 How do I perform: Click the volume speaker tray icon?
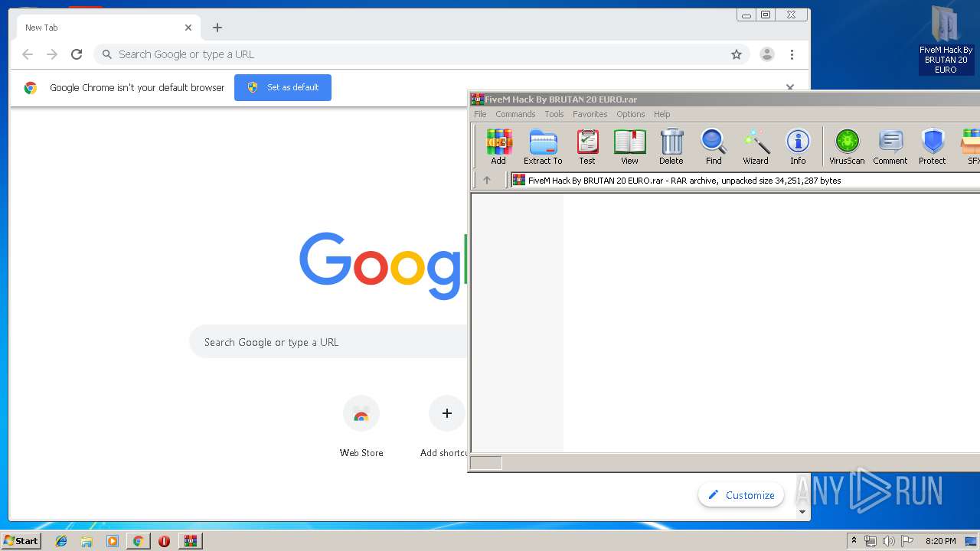(888, 541)
